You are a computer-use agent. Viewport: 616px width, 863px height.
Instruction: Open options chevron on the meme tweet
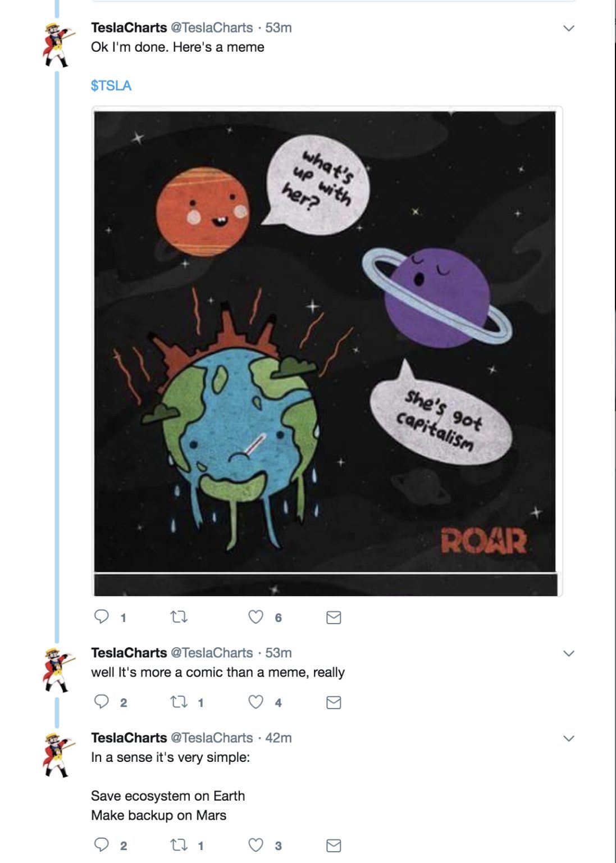(x=569, y=28)
